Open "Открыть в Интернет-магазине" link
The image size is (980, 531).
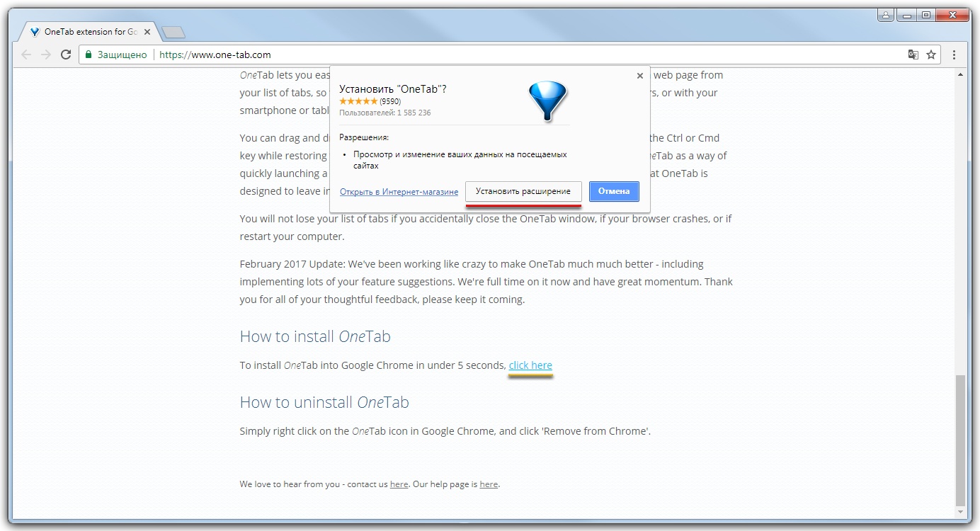(x=399, y=192)
